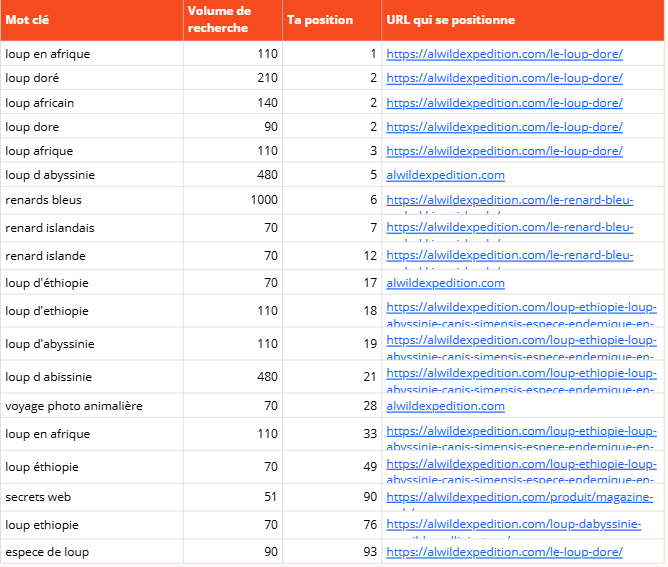Select the 1000 search volume cell
Viewport: 668px width, 567px height.
pyautogui.click(x=233, y=200)
